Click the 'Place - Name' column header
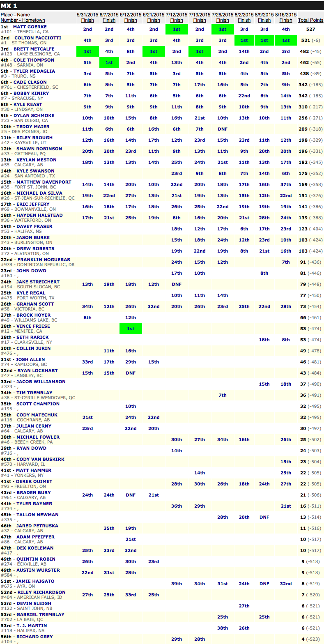Screen dimensions: 324x644 click(15, 15)
